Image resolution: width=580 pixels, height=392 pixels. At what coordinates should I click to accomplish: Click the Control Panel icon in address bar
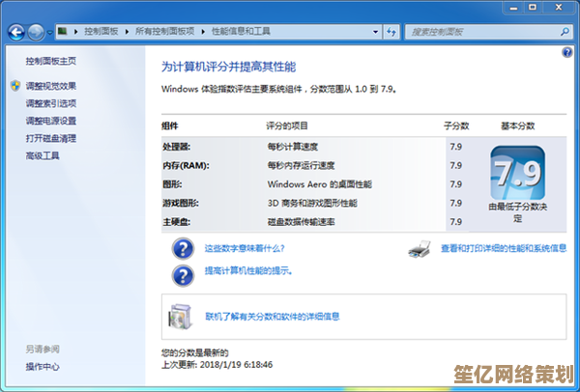(x=63, y=32)
